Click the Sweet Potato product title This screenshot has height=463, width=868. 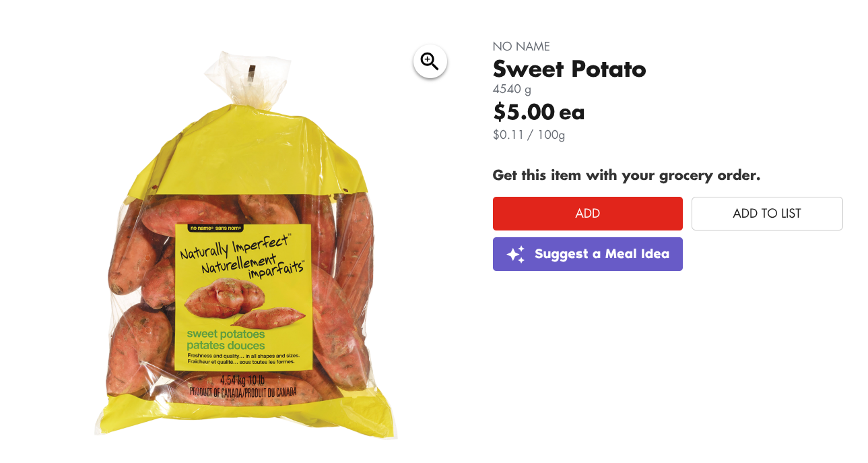click(x=569, y=69)
